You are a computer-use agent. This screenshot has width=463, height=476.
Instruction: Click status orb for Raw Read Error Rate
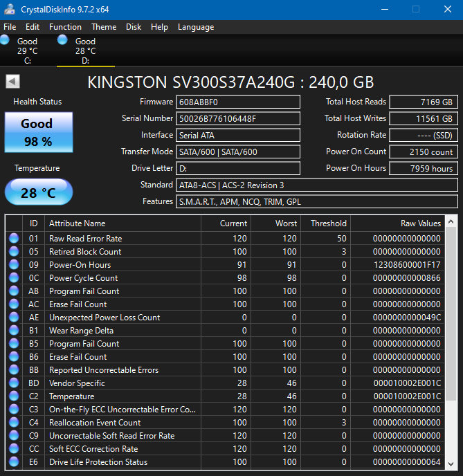[x=15, y=239]
